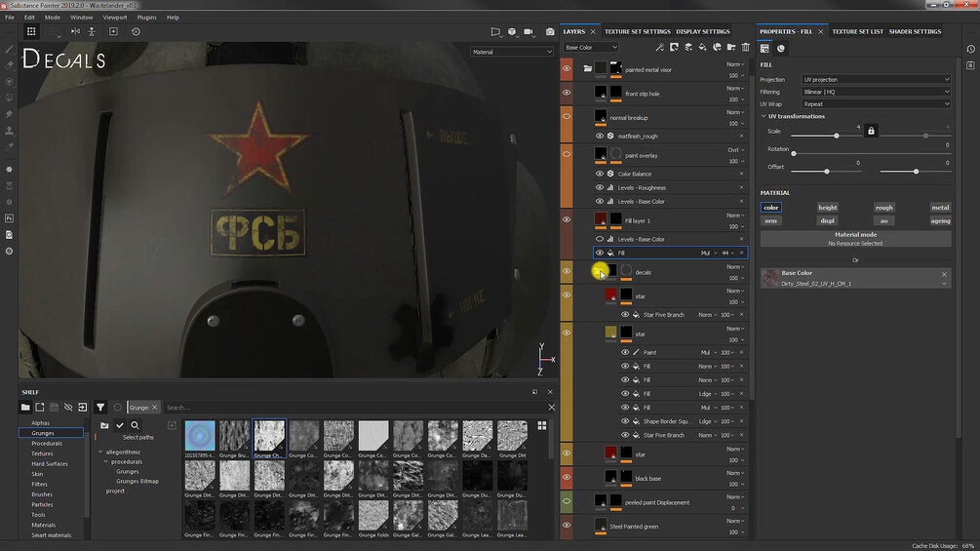This screenshot has height=551, width=980.
Task: Click the delete layer trash icon
Action: [745, 48]
